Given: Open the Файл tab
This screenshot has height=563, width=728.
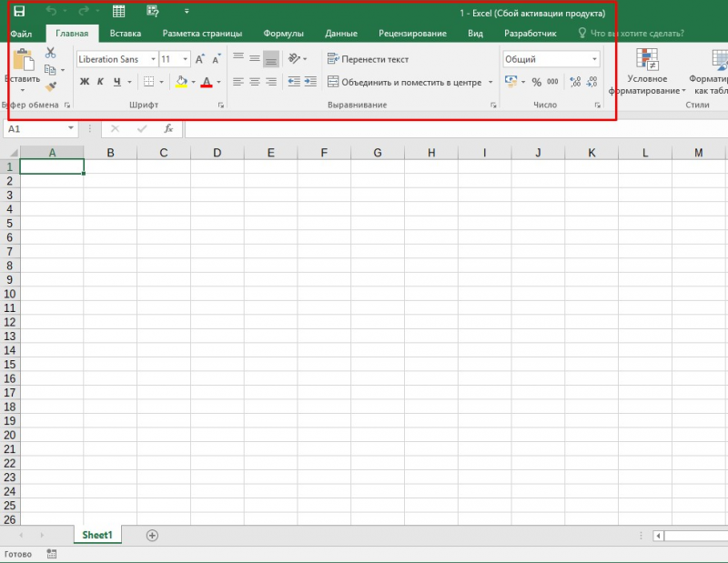Looking at the screenshot, I should [x=21, y=34].
